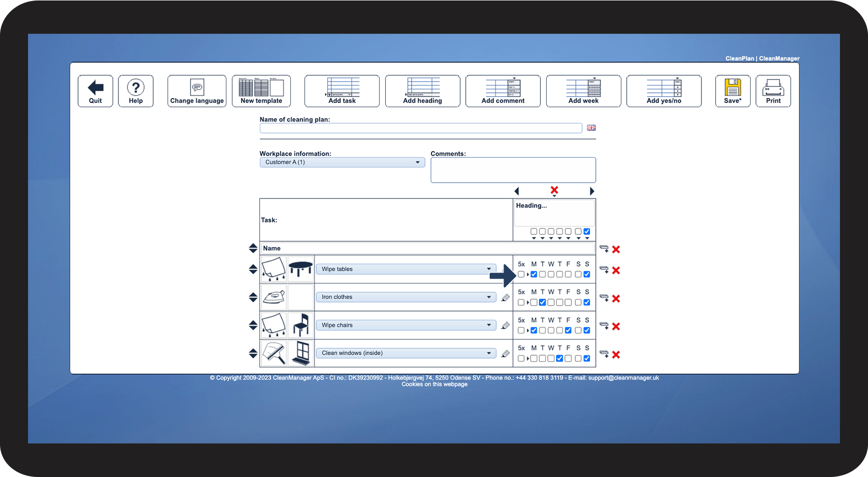Check Wednesday for Wipe tables

pos(551,275)
